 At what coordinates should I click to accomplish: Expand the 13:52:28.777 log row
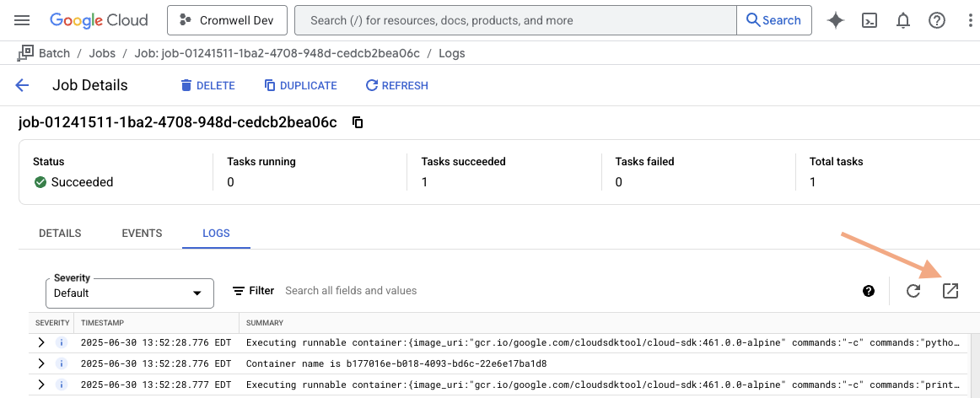(41, 384)
